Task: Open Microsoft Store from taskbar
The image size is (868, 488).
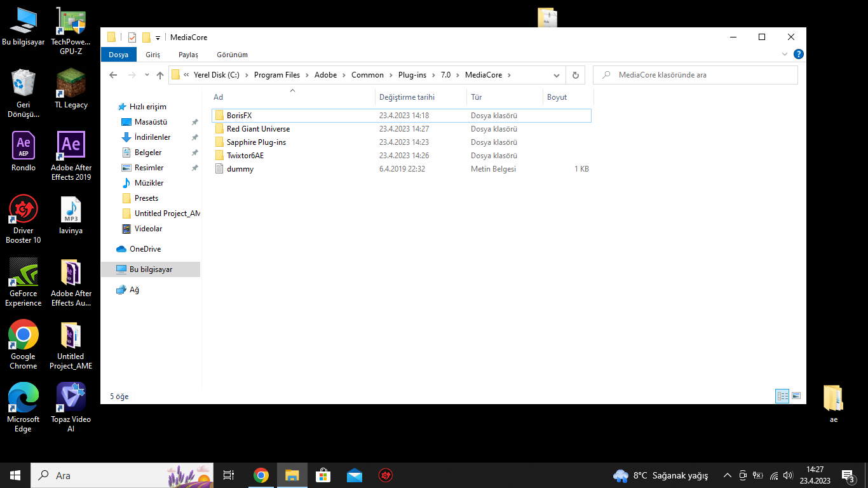Action: [x=323, y=475]
